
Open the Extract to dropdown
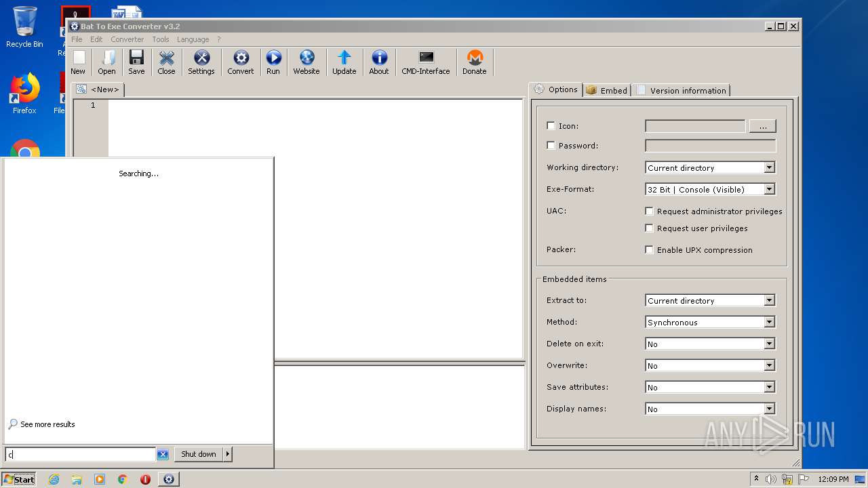[x=769, y=301]
